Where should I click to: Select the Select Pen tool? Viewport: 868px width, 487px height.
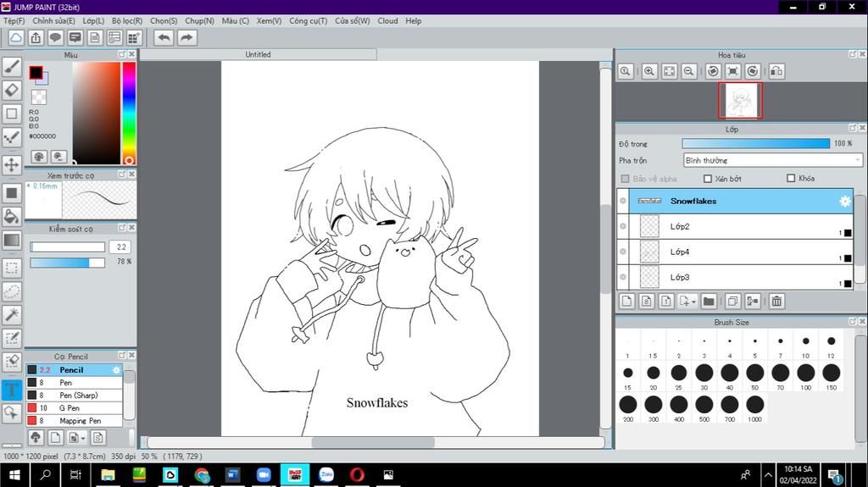[12, 338]
